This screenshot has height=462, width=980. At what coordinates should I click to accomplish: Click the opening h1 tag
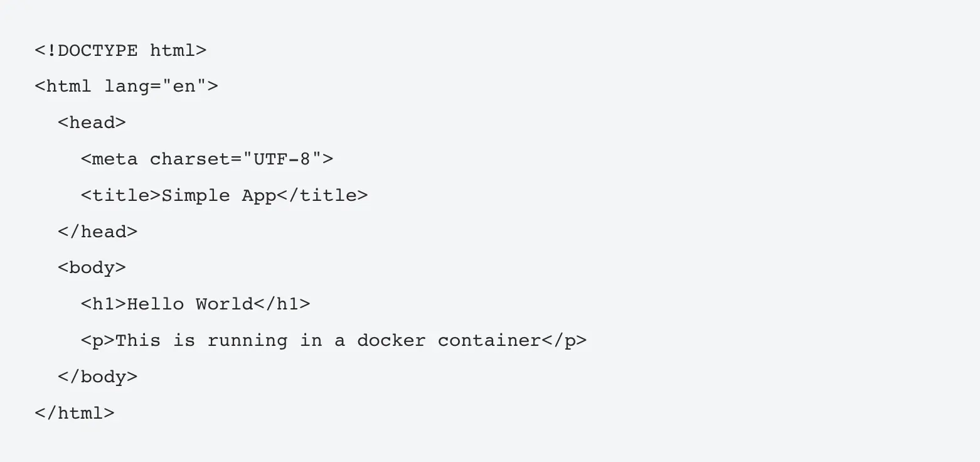click(x=104, y=304)
